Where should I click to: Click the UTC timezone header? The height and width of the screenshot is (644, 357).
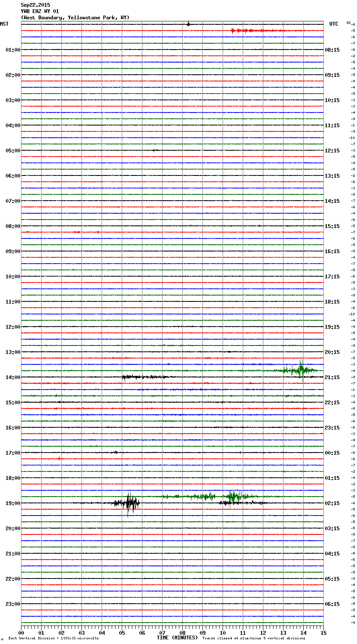click(334, 24)
